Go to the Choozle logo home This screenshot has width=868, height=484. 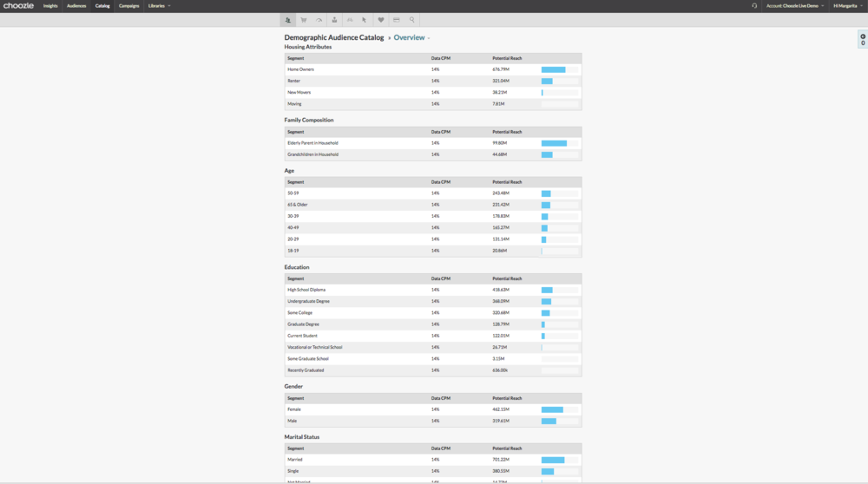[x=18, y=5]
